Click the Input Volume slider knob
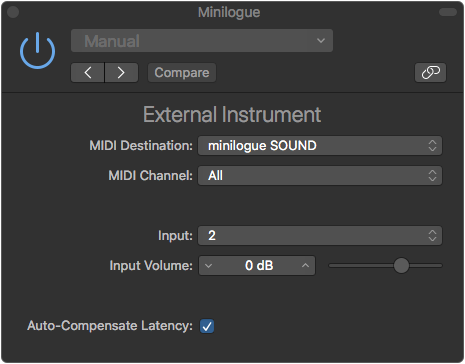The height and width of the screenshot is (364, 465). click(401, 266)
